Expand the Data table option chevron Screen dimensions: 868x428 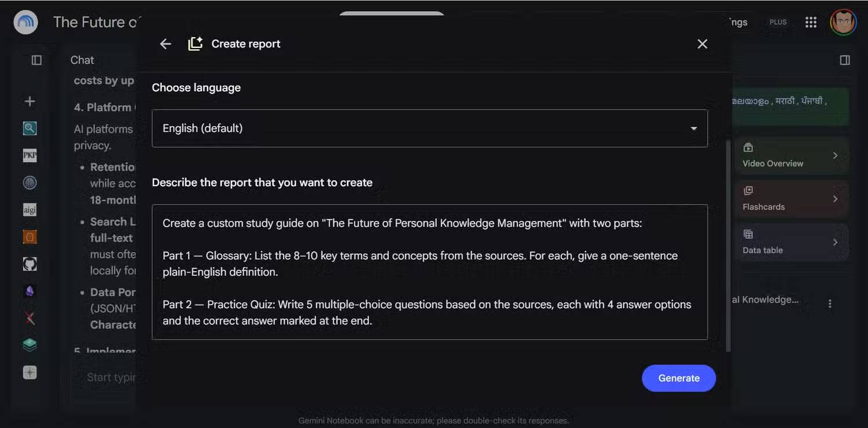(x=835, y=242)
